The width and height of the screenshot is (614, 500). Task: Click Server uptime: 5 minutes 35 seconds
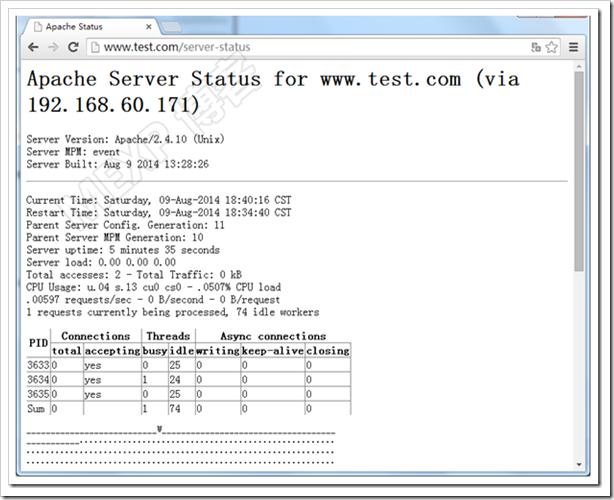coord(123,250)
